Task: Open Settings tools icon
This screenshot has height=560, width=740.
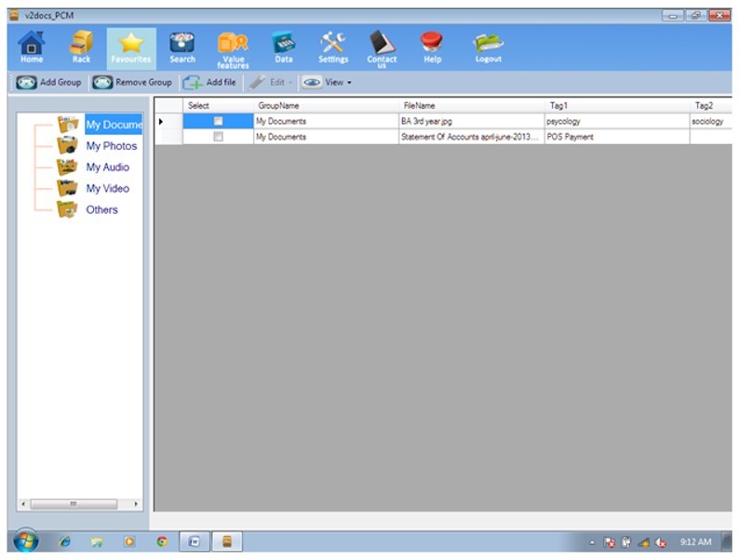Action: [333, 46]
